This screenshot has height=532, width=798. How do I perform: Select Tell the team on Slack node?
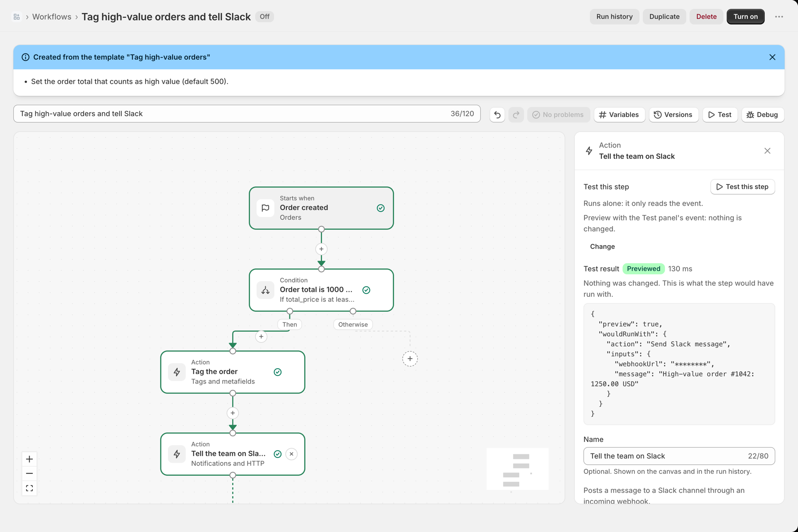coord(233,454)
